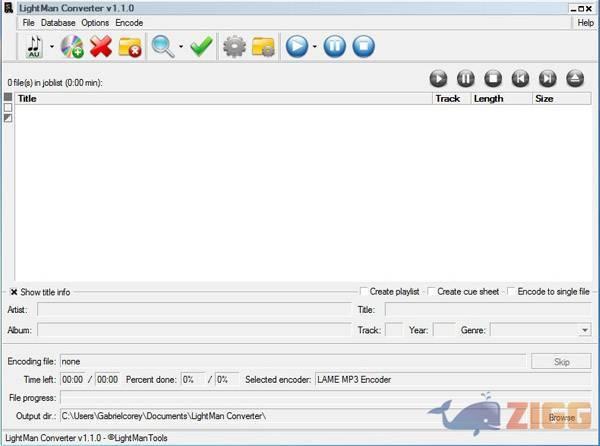Click the eject button in player
This screenshot has height=446, width=600.
click(575, 79)
